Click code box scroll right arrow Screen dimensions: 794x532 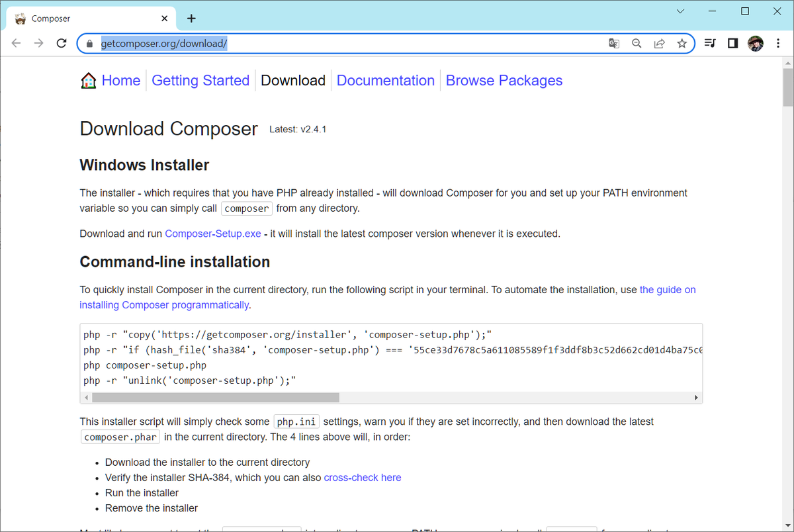coord(696,398)
